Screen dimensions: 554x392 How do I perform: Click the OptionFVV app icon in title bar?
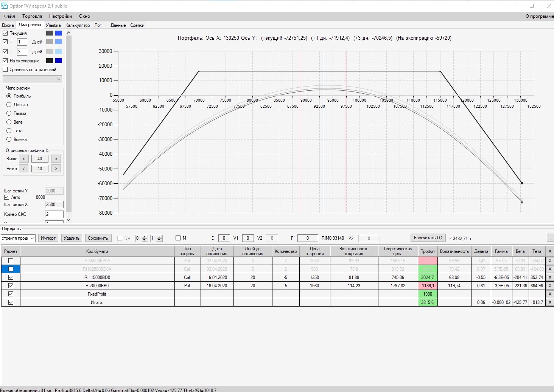point(5,6)
